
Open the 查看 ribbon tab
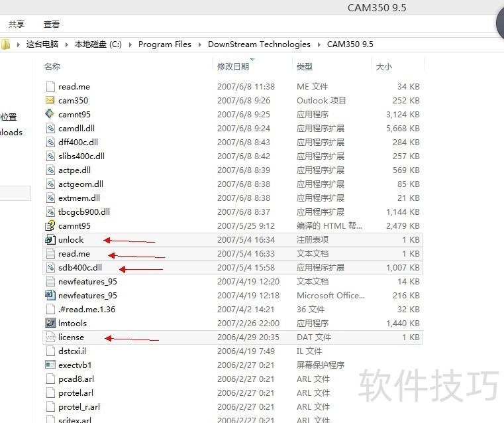click(x=52, y=24)
